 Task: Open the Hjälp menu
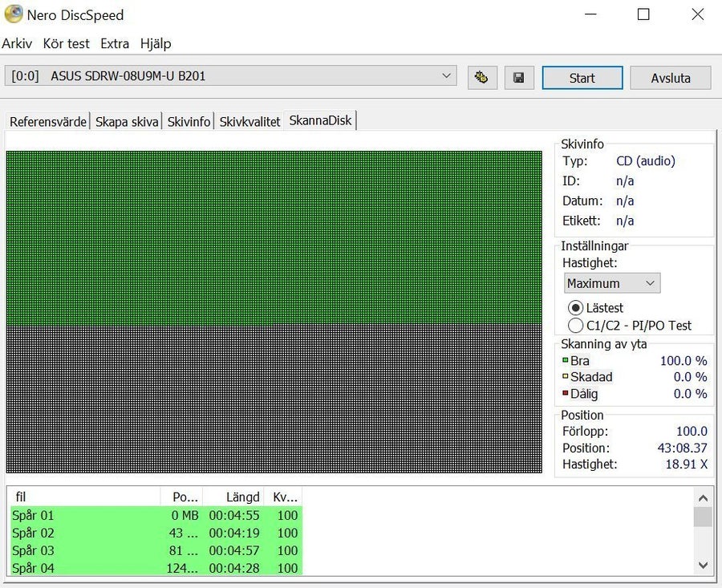click(156, 44)
